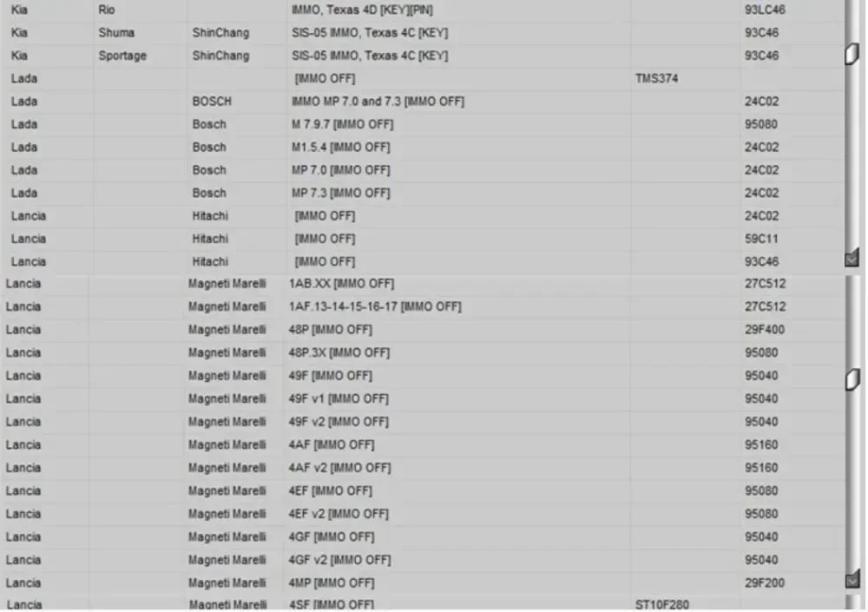This screenshot has height=612, width=868.
Task: Select Lancia Magneti Marelli 4SF ST10F280 row
Action: [423, 603]
